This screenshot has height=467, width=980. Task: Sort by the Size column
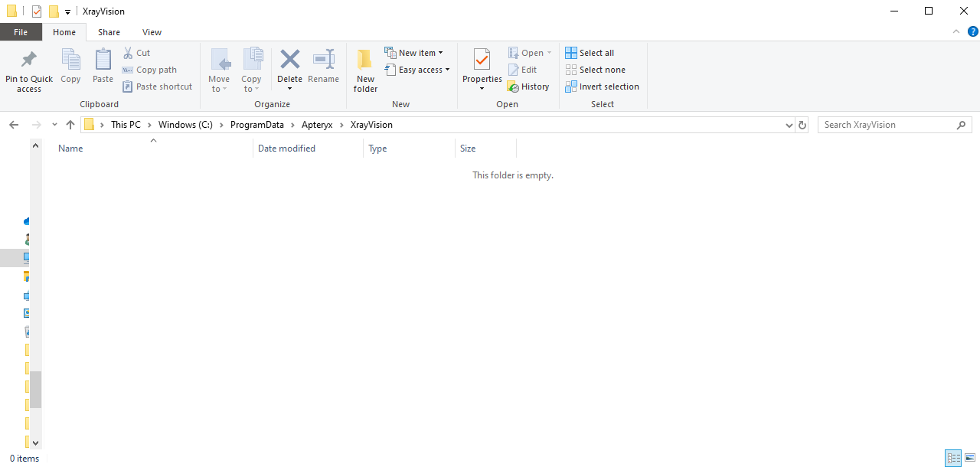click(x=485, y=149)
